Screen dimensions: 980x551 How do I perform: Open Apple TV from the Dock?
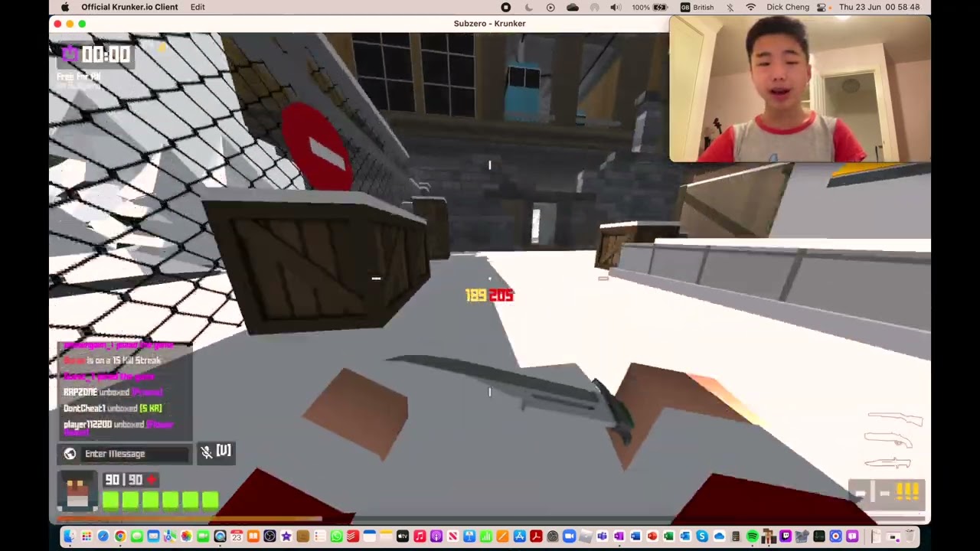pyautogui.click(x=403, y=536)
